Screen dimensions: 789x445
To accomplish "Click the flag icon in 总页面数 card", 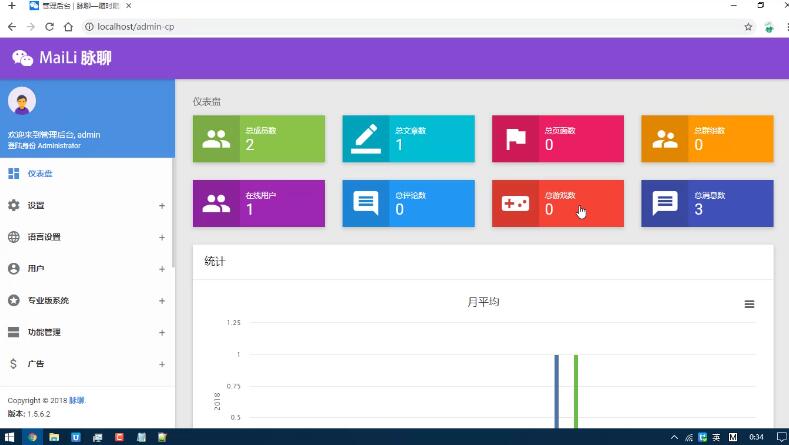I will click(515, 139).
